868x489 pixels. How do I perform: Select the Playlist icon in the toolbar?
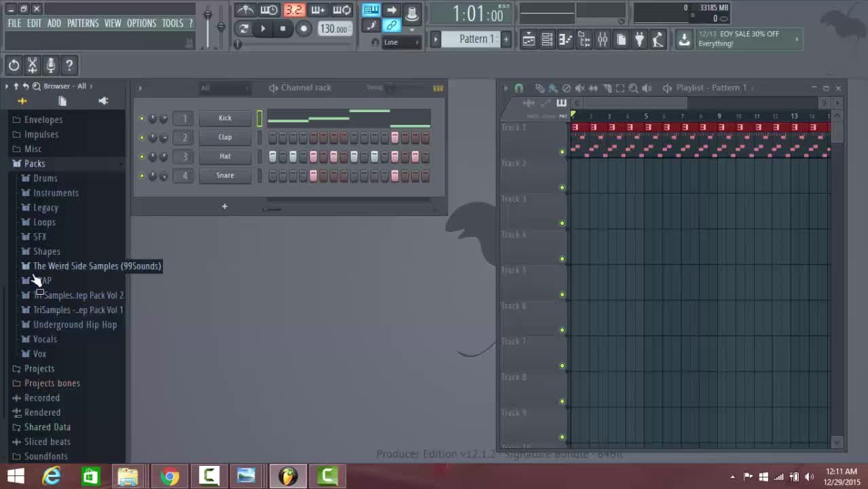(528, 39)
